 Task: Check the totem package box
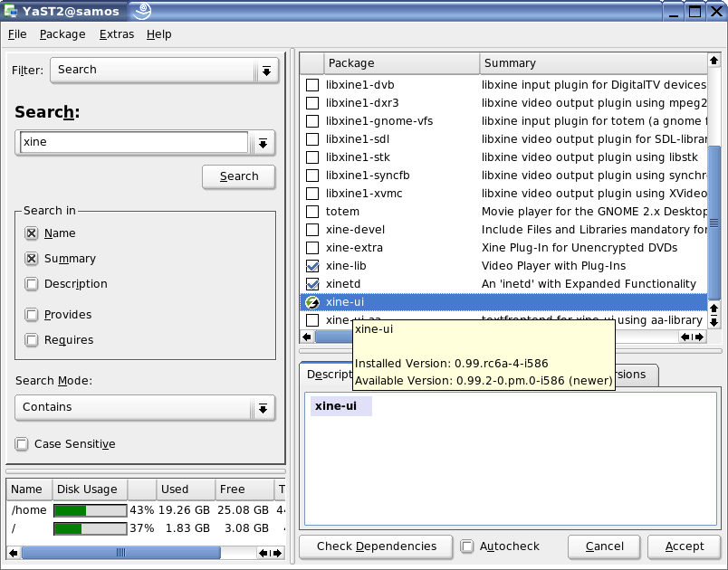312,212
